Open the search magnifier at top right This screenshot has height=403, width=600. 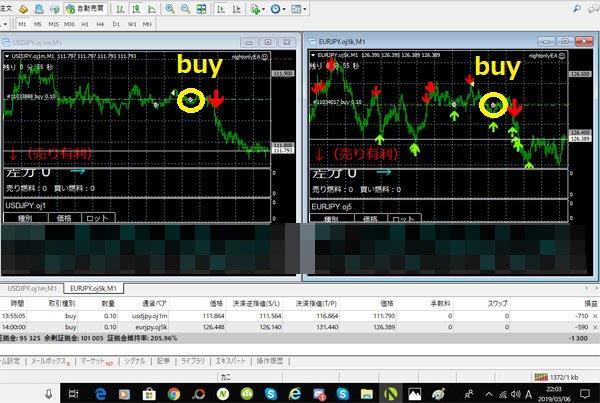[x=577, y=8]
